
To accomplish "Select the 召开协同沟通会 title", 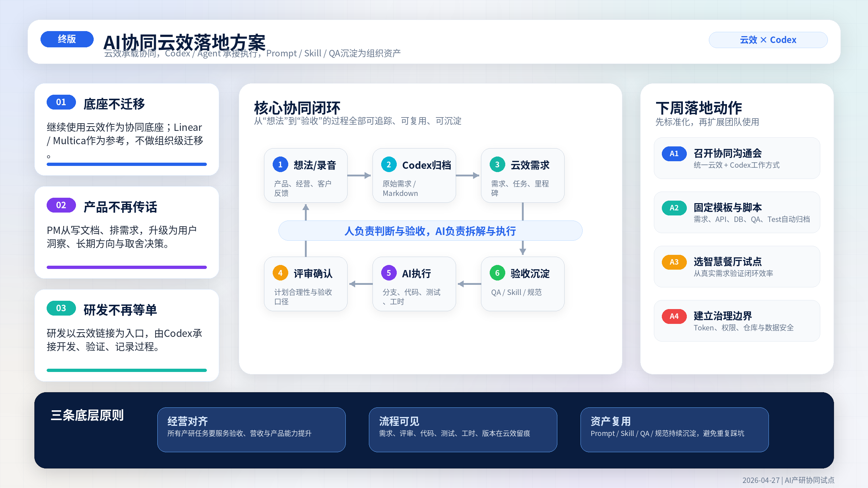I will point(728,153).
